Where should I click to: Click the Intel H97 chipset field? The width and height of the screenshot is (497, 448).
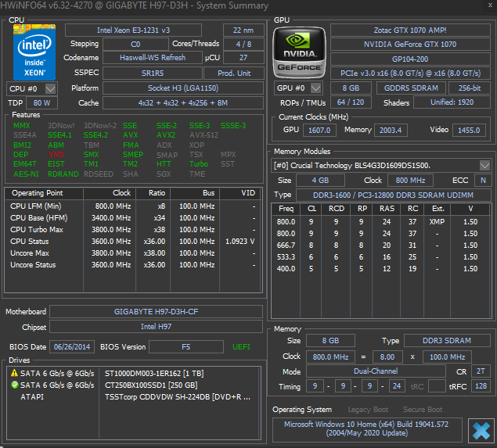[x=156, y=327]
